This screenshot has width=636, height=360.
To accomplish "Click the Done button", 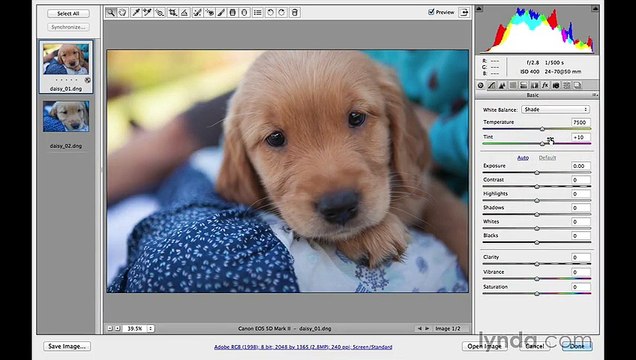I will click(x=577, y=346).
